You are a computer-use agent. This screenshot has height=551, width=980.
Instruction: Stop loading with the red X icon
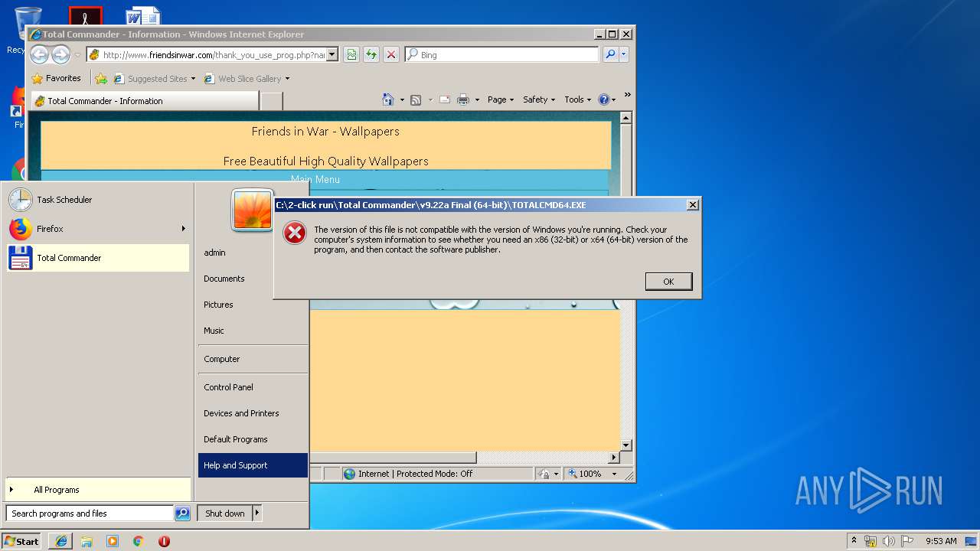[x=391, y=54]
